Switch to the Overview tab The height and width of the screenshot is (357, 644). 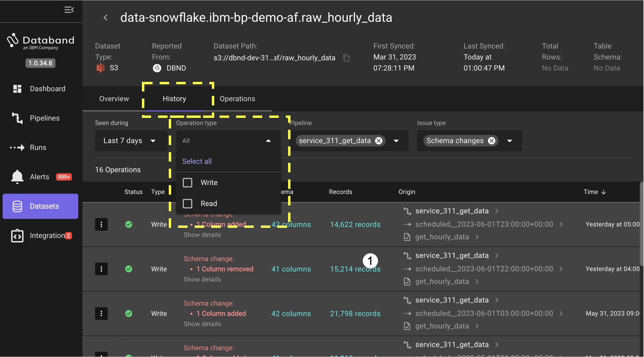(x=114, y=99)
